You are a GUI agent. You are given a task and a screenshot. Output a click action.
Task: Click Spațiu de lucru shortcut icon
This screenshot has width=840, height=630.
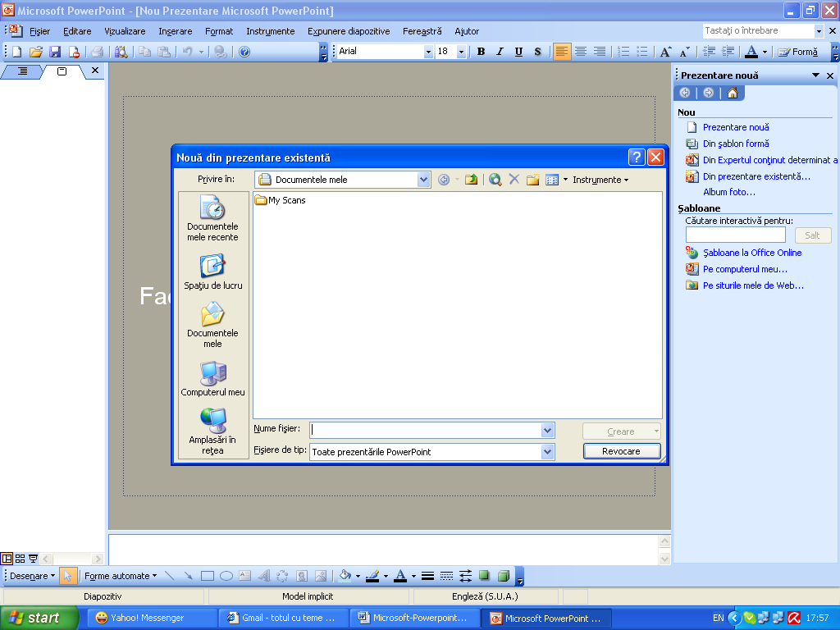click(x=212, y=272)
